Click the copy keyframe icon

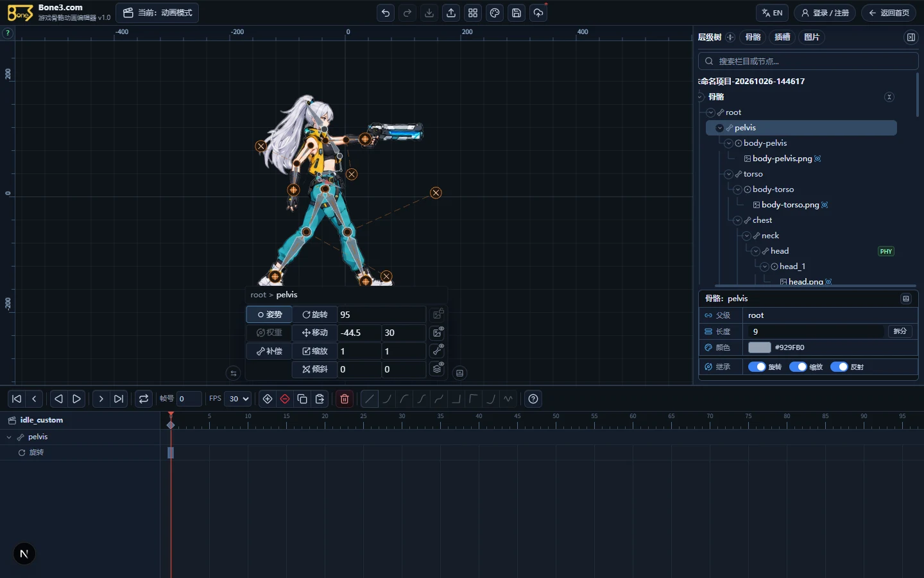tap(302, 399)
